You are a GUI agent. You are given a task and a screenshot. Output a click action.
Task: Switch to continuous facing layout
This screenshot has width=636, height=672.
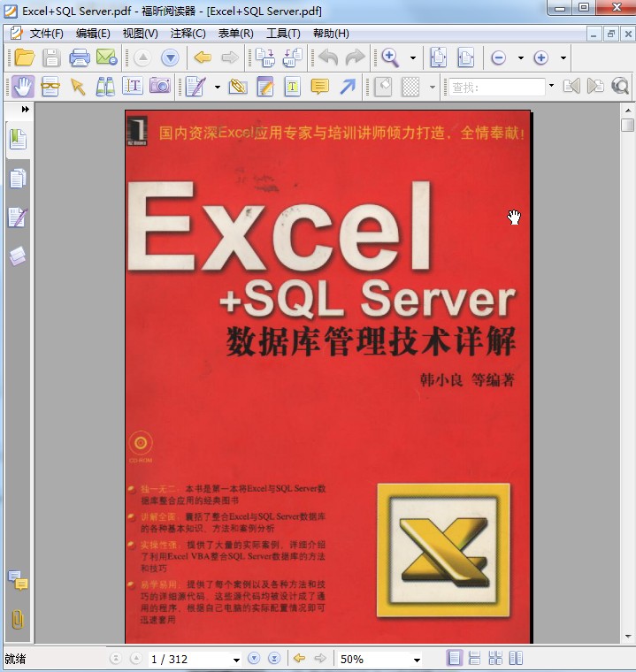click(495, 658)
